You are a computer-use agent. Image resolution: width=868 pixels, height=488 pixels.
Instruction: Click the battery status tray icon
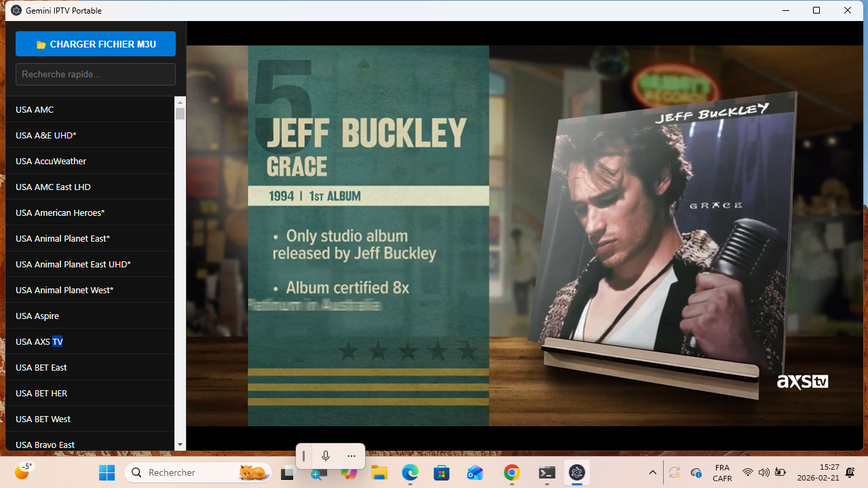pos(780,472)
